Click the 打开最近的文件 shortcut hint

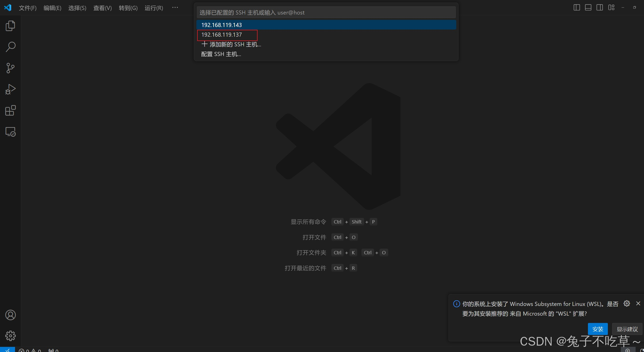tap(305, 268)
